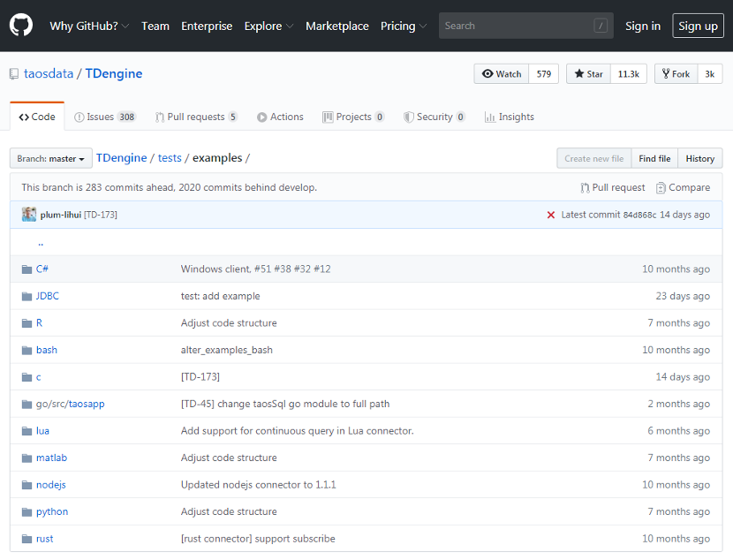Click the folder icon for matlab row
Screen dimensions: 733x560
[26, 458]
